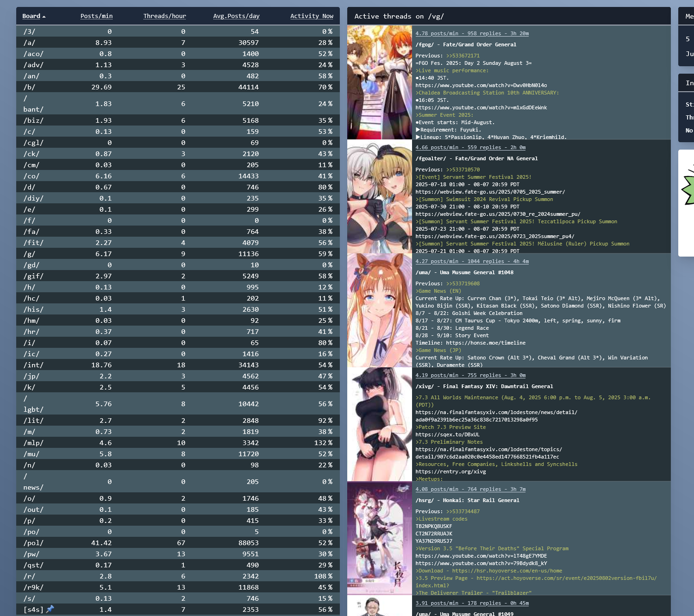Viewport: 694px width, 616px height.
Task: Click '/uma/ - Uma Musume General #1048' title
Action: coord(464,272)
